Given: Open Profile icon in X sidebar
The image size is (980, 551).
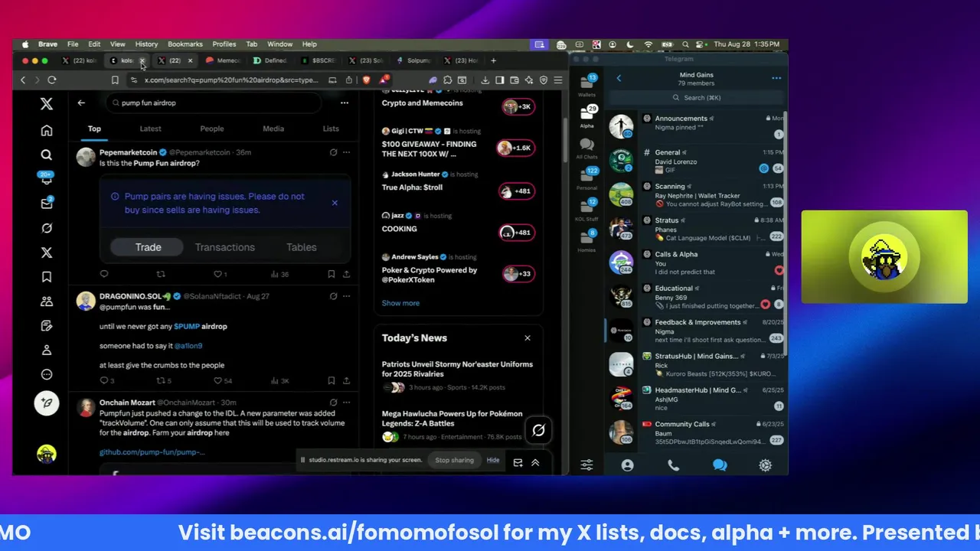Looking at the screenshot, I should (47, 350).
